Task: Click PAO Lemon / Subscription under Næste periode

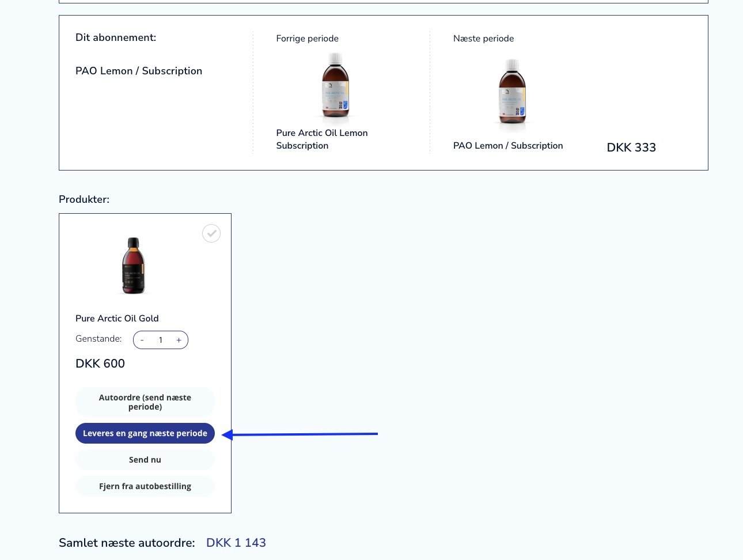Action: (508, 146)
